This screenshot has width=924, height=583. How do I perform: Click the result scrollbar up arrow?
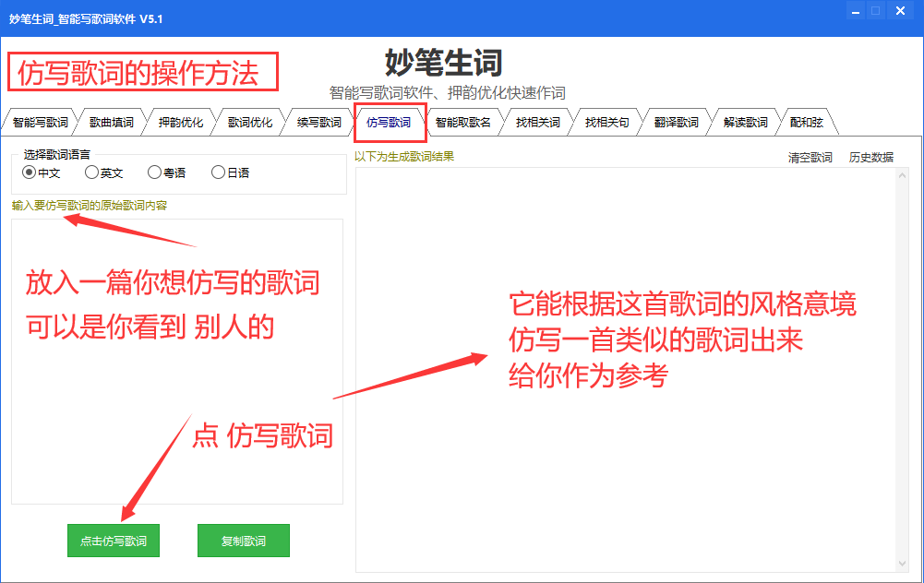pyautogui.click(x=902, y=175)
